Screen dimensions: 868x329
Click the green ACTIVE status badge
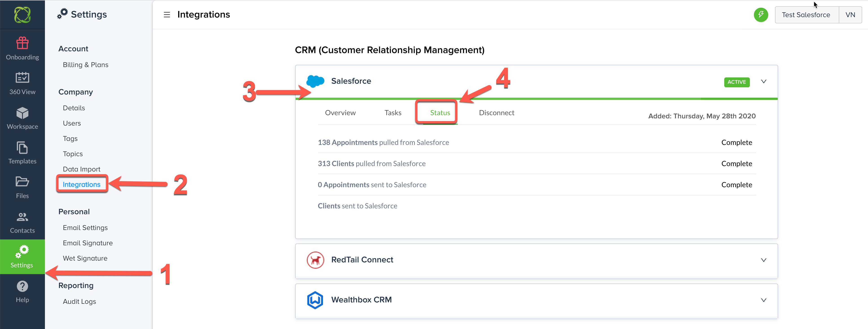[737, 82]
